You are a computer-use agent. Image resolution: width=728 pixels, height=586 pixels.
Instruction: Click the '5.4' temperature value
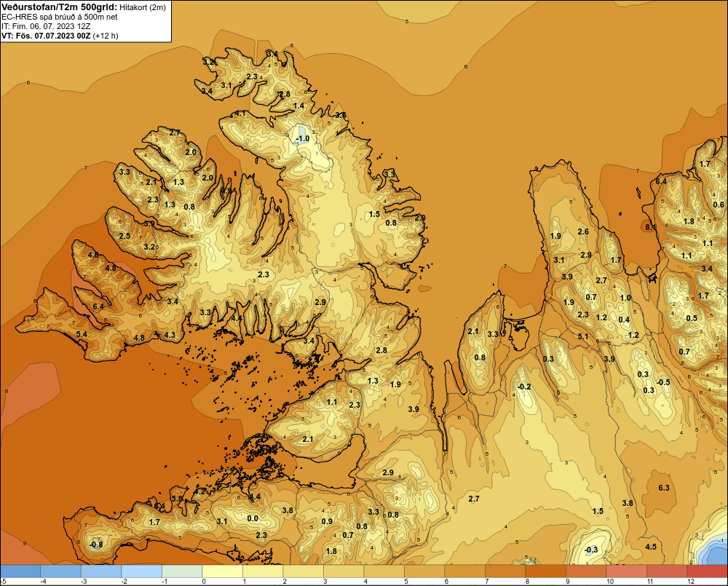click(x=82, y=334)
